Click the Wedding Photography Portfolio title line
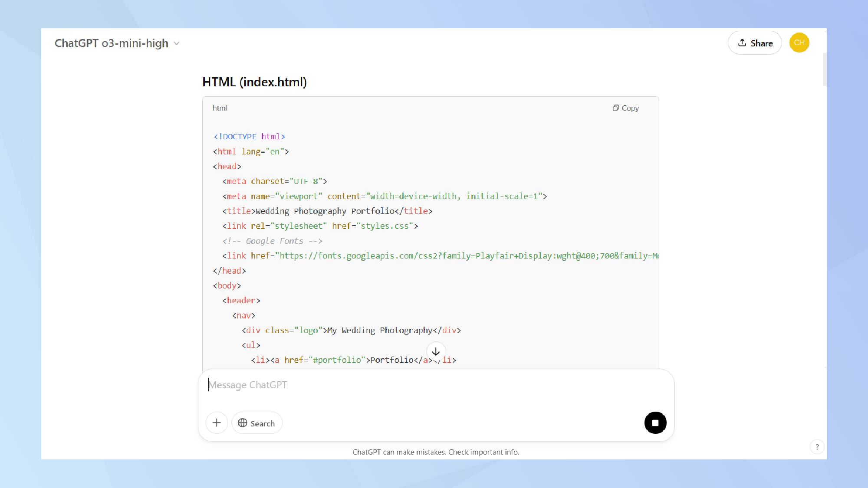 [x=327, y=211]
